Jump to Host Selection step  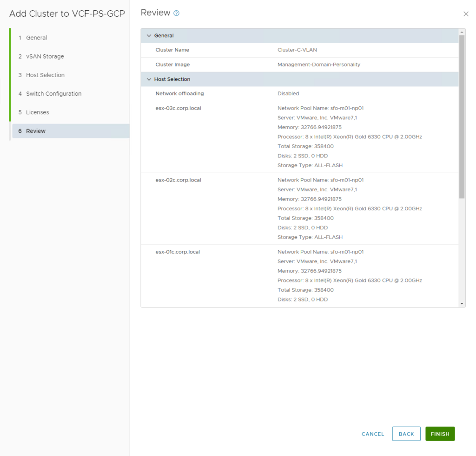[x=45, y=75]
